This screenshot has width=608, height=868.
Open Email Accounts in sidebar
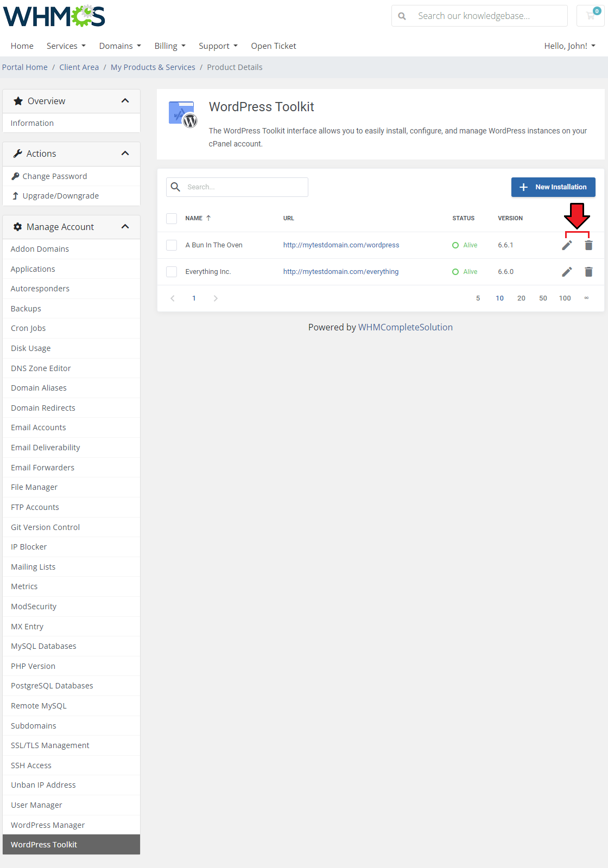point(72,427)
